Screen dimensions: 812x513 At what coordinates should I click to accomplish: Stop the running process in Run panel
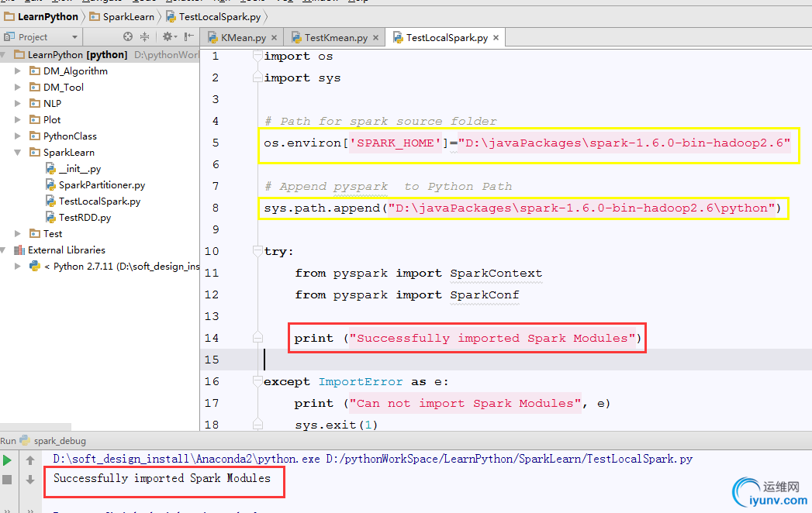[7, 480]
